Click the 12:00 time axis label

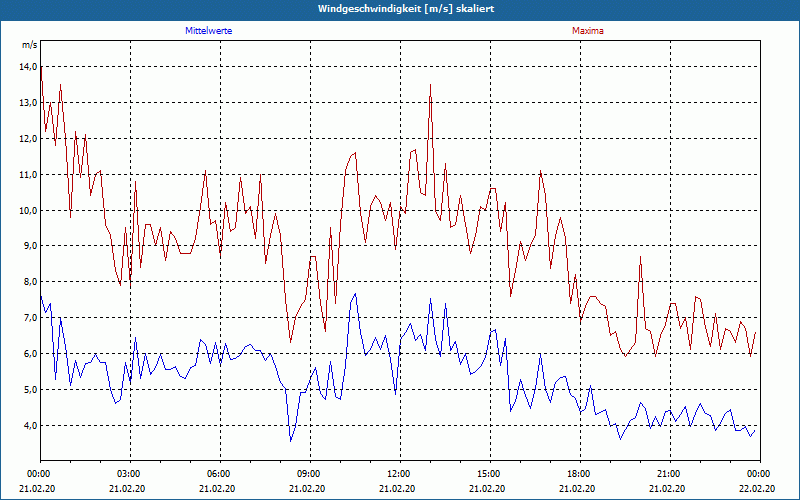click(x=400, y=474)
